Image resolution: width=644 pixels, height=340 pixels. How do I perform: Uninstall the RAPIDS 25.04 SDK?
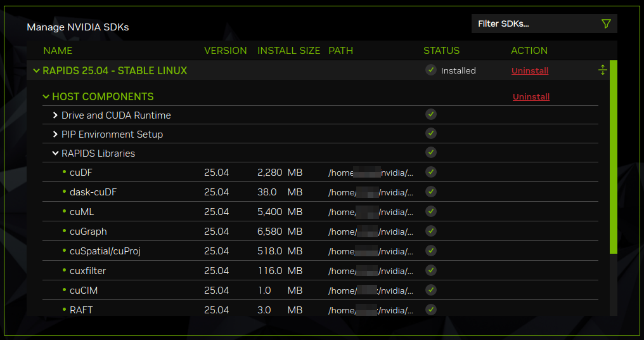pos(529,71)
